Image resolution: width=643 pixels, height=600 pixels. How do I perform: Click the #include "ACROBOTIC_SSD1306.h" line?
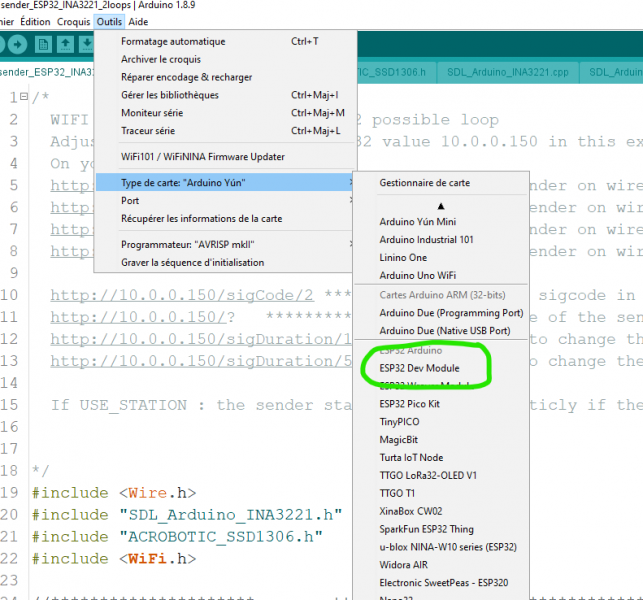click(177, 536)
